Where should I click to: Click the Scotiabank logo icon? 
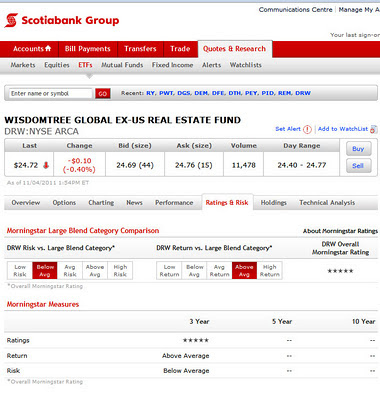click(11, 20)
